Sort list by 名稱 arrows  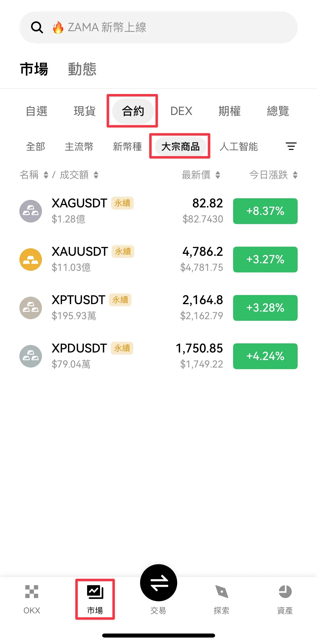[x=46, y=175]
